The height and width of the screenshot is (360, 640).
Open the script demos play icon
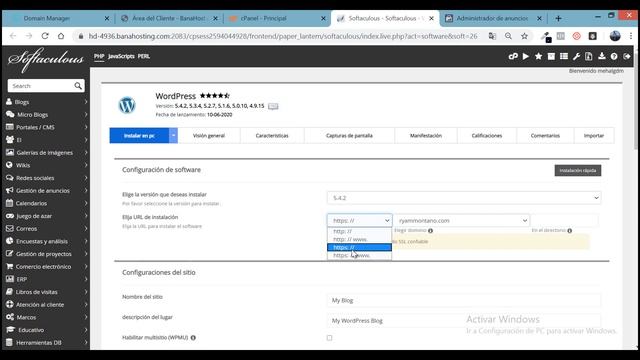tap(526, 56)
